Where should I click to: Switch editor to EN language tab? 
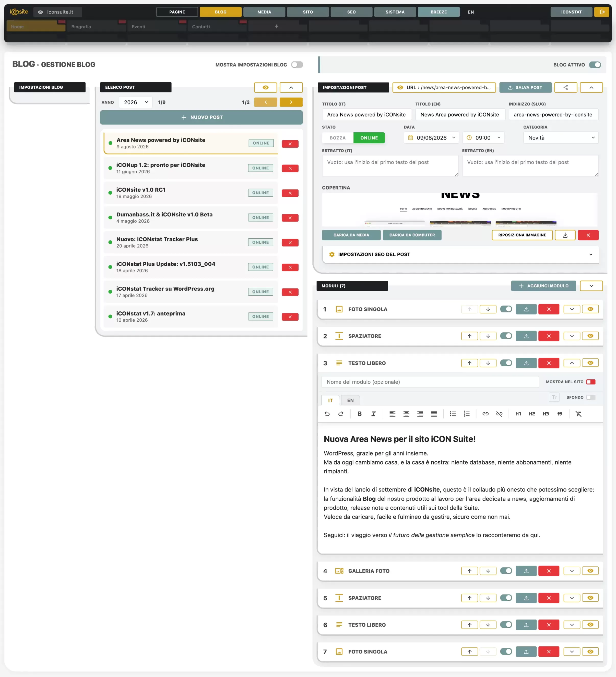point(350,400)
